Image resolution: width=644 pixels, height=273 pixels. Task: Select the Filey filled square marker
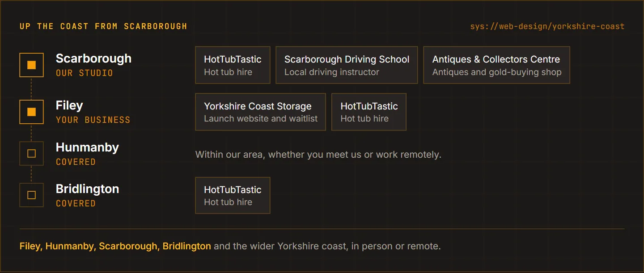31,112
